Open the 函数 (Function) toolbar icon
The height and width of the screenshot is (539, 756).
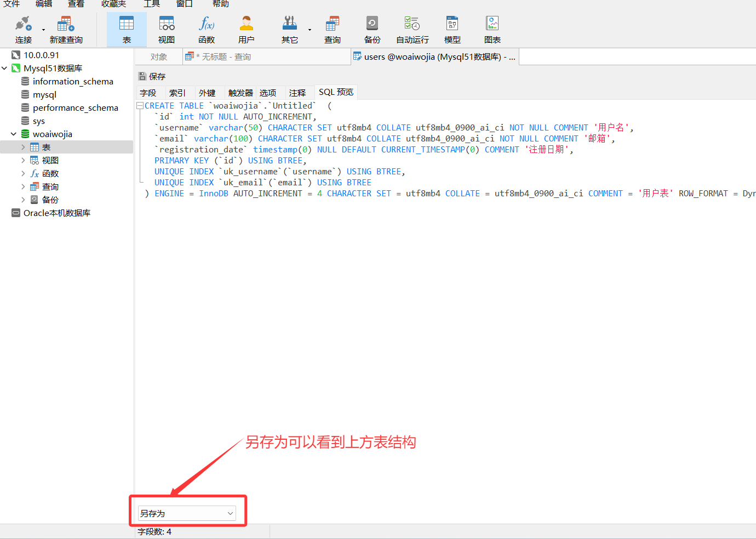coord(207,30)
